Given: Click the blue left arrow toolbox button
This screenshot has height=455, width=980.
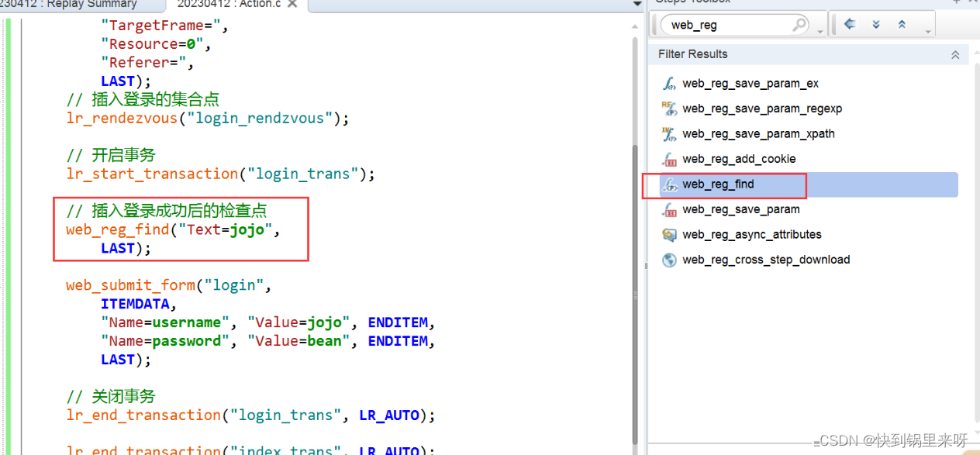Looking at the screenshot, I should tap(850, 24).
